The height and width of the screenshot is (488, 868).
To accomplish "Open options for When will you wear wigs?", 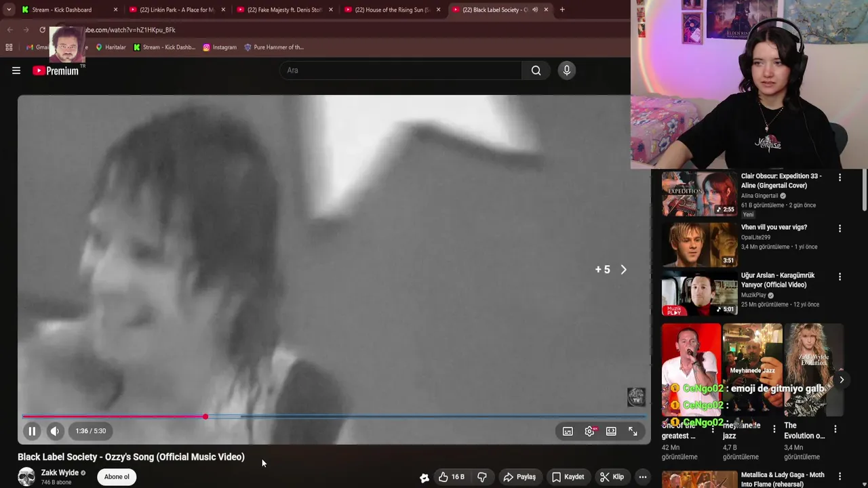I will [840, 228].
